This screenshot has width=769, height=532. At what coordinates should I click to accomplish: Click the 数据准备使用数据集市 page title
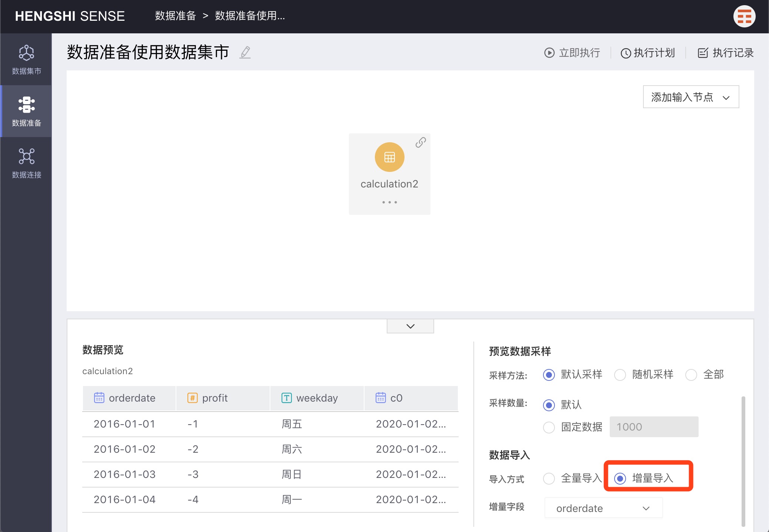(x=148, y=52)
